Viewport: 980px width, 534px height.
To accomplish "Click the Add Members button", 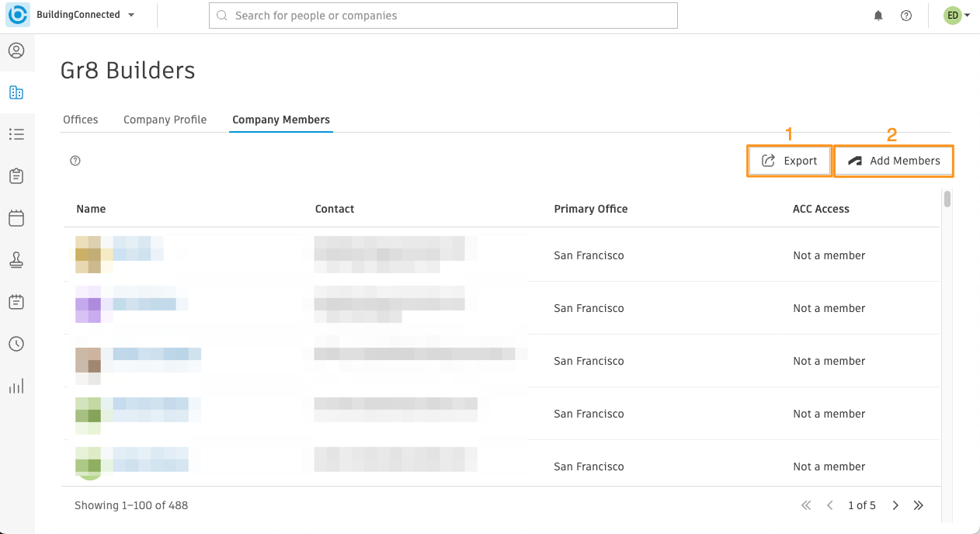I will (x=894, y=161).
